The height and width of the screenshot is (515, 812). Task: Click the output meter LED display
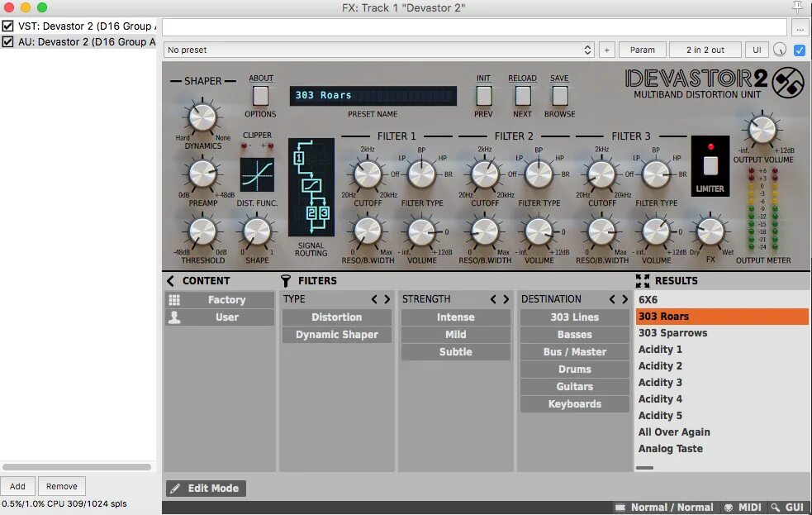click(x=762, y=209)
